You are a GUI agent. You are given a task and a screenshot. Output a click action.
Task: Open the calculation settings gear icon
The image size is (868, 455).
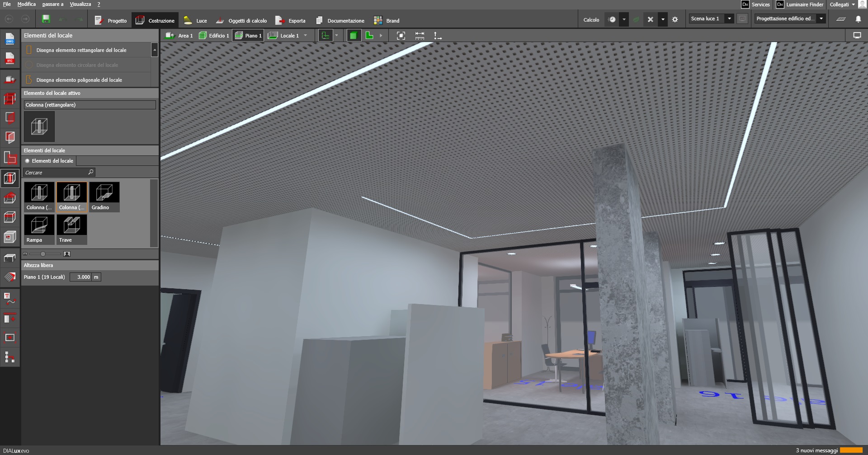point(675,20)
